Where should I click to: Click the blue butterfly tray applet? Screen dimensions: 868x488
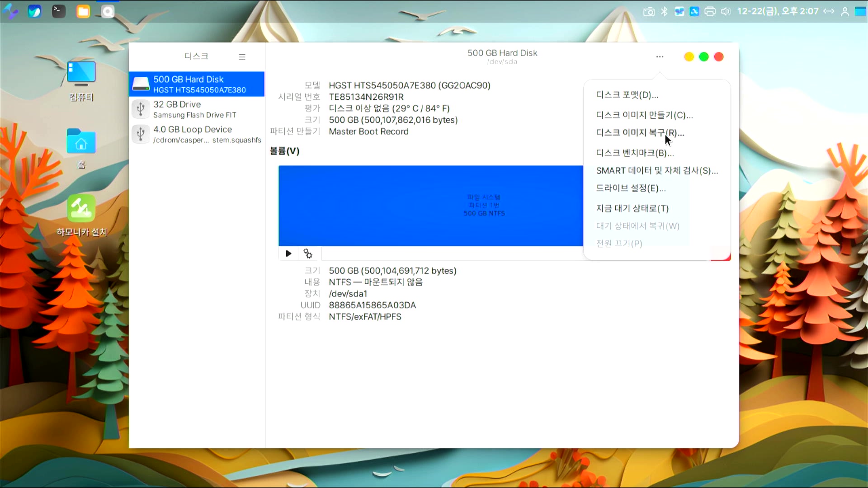[x=679, y=12]
